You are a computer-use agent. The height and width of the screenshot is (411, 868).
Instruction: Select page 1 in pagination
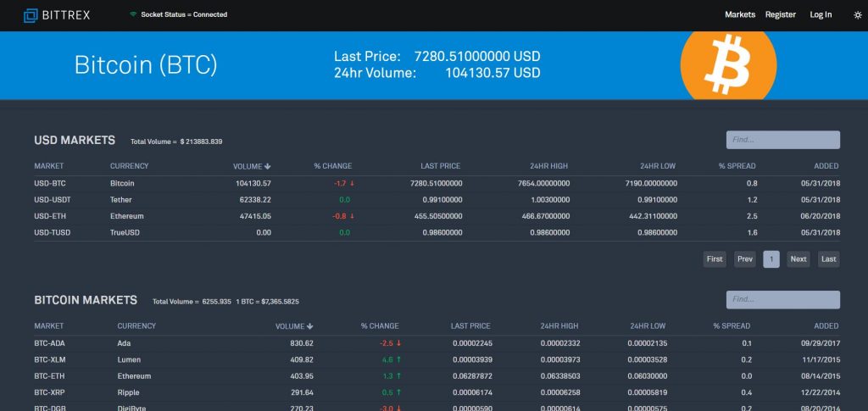tap(771, 258)
